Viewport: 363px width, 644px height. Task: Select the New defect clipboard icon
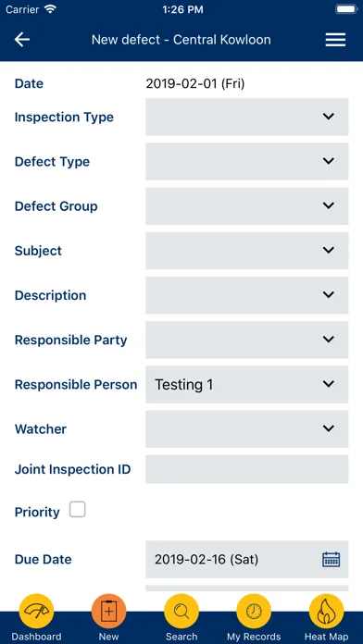tap(109, 611)
